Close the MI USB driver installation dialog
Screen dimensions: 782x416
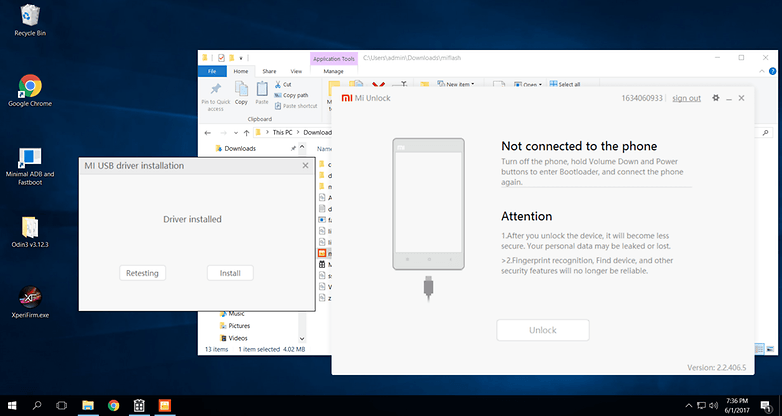click(305, 166)
